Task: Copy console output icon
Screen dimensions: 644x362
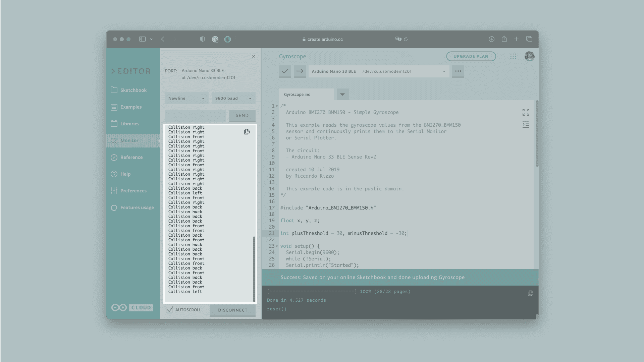Action: [530, 293]
